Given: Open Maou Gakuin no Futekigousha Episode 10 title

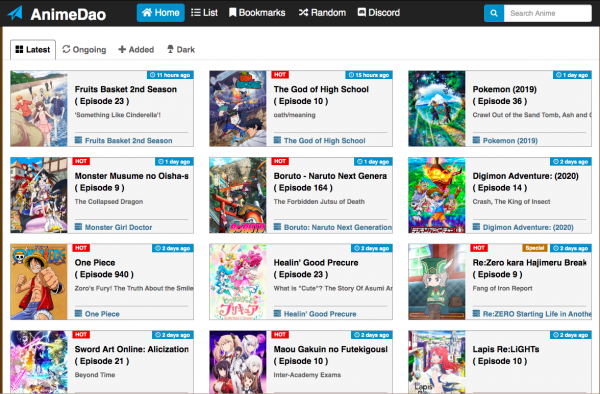Looking at the screenshot, I should pos(331,355).
